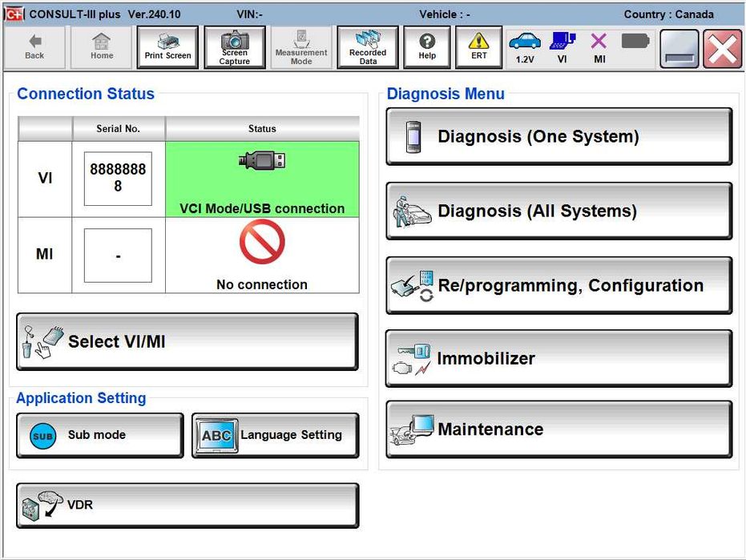Click the Status column header

click(x=262, y=128)
